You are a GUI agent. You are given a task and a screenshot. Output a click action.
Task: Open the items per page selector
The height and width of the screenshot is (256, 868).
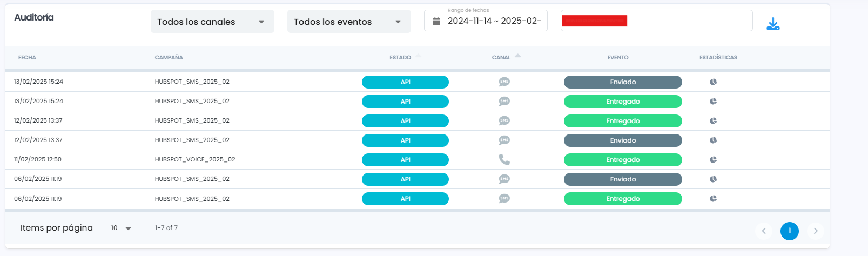(122, 228)
